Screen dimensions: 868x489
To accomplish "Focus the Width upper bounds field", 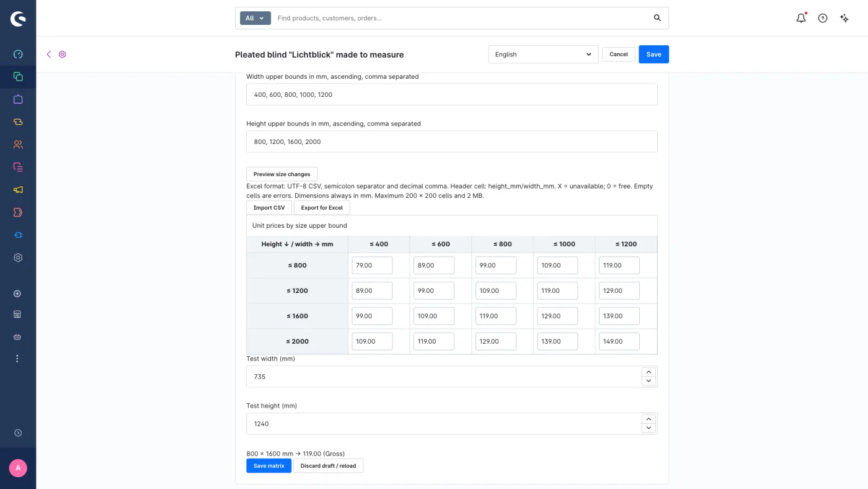I will coord(452,94).
